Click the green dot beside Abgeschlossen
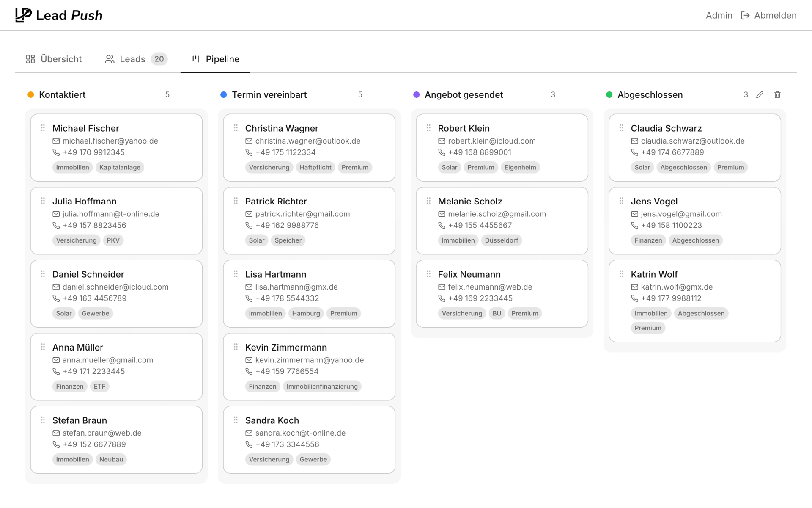The width and height of the screenshot is (812, 508). coord(609,95)
